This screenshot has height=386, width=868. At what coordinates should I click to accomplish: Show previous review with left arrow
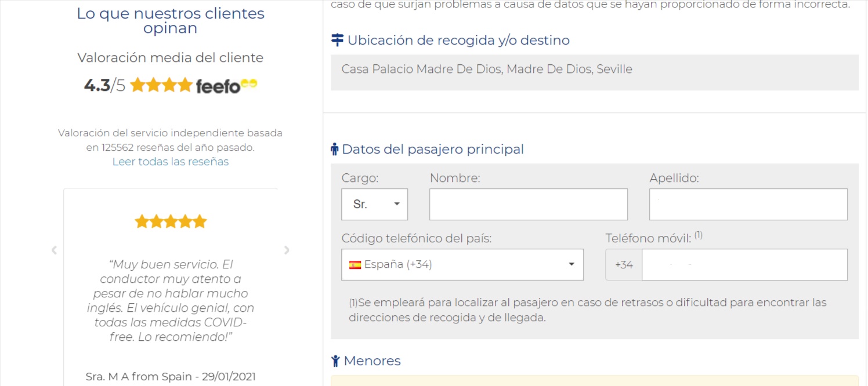54,250
